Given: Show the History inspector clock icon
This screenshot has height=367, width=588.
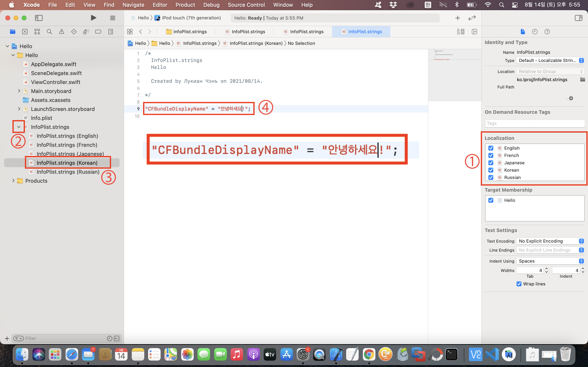Looking at the screenshot, I should [535, 32].
